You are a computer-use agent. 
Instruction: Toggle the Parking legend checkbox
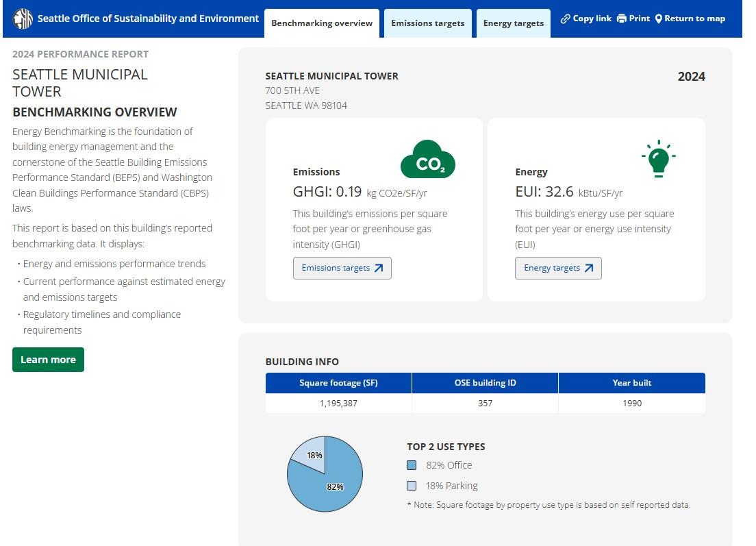(412, 486)
